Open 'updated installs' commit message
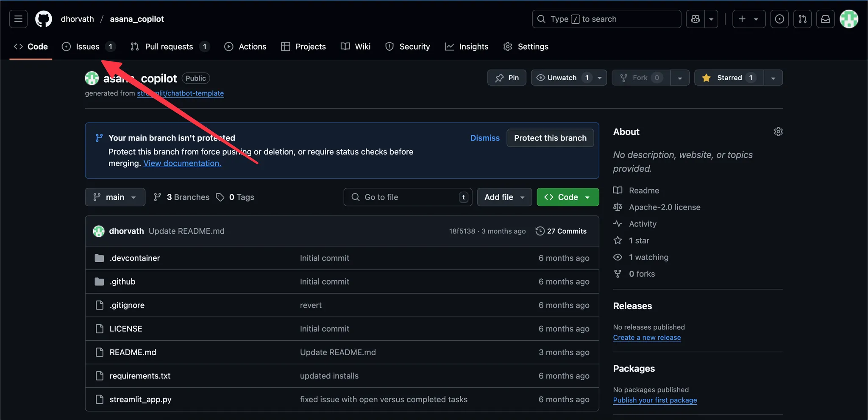868x420 pixels. 329,376
